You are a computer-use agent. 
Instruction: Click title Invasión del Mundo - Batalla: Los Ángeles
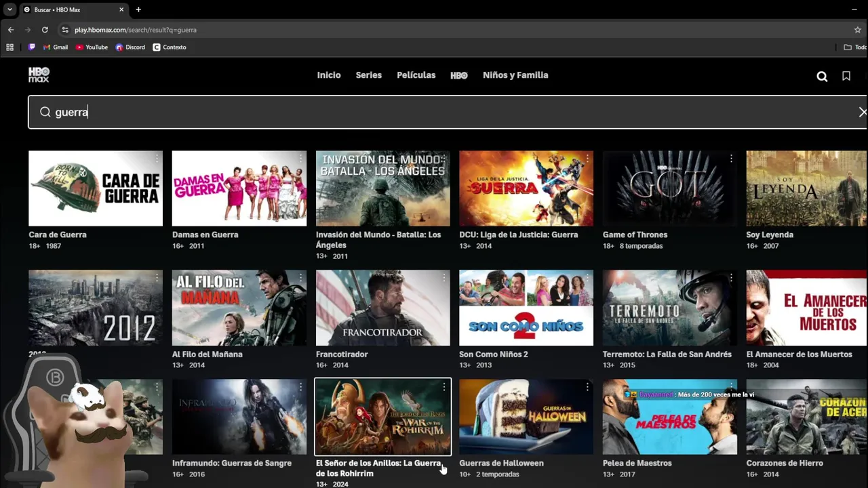[x=378, y=240]
